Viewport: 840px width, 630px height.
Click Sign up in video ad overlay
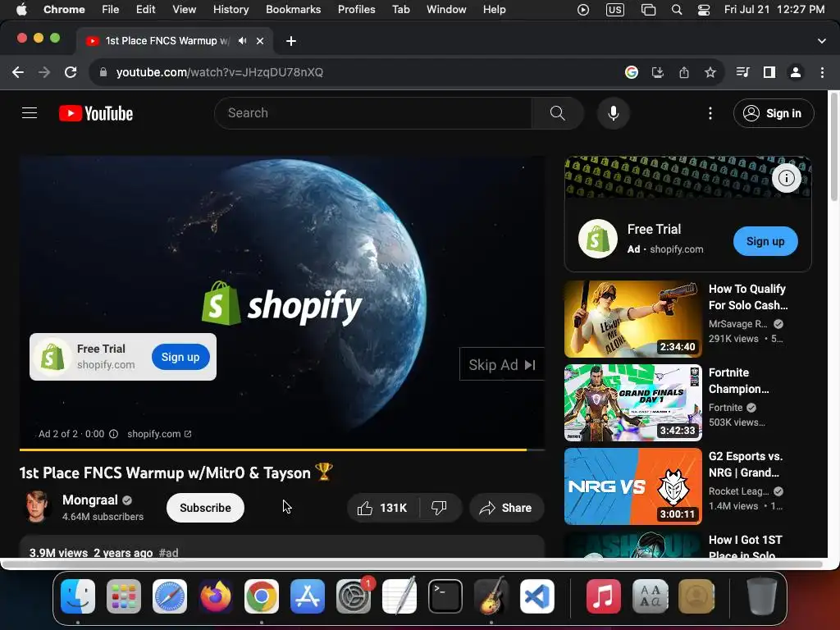(180, 357)
